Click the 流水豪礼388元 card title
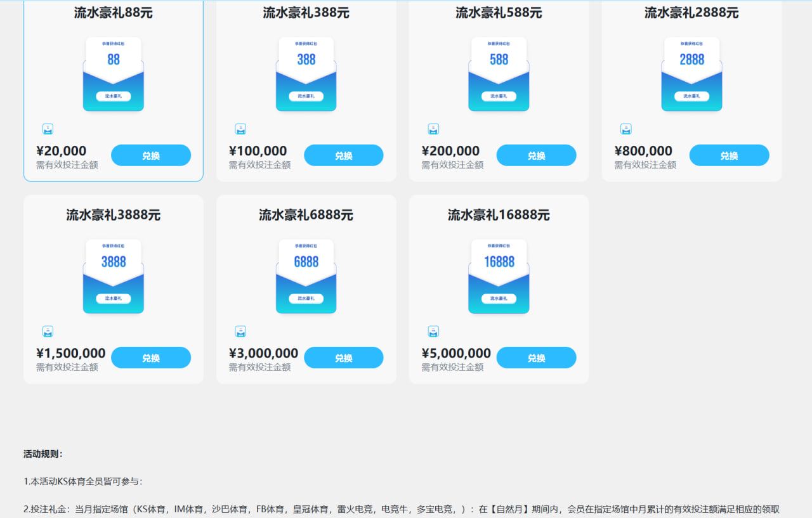 (306, 13)
